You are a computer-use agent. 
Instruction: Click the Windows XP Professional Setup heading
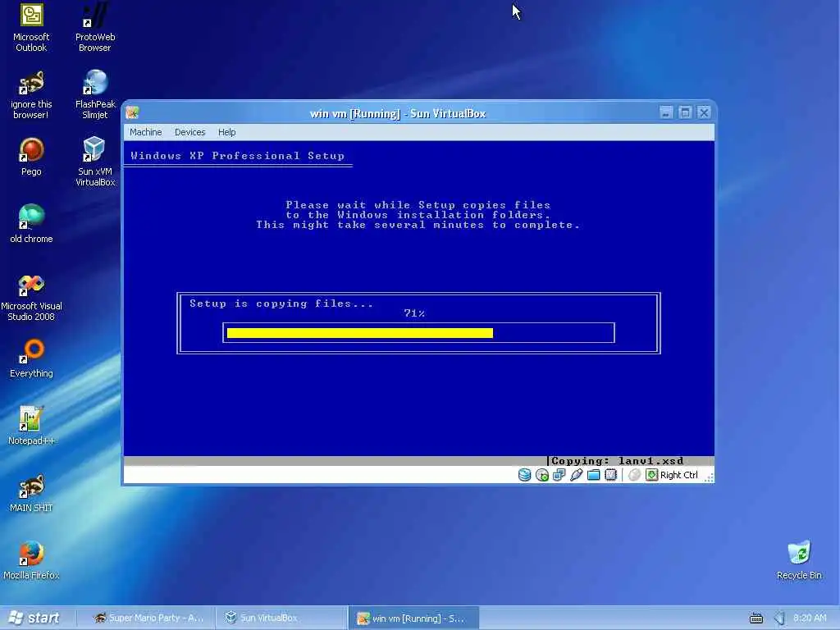[237, 156]
